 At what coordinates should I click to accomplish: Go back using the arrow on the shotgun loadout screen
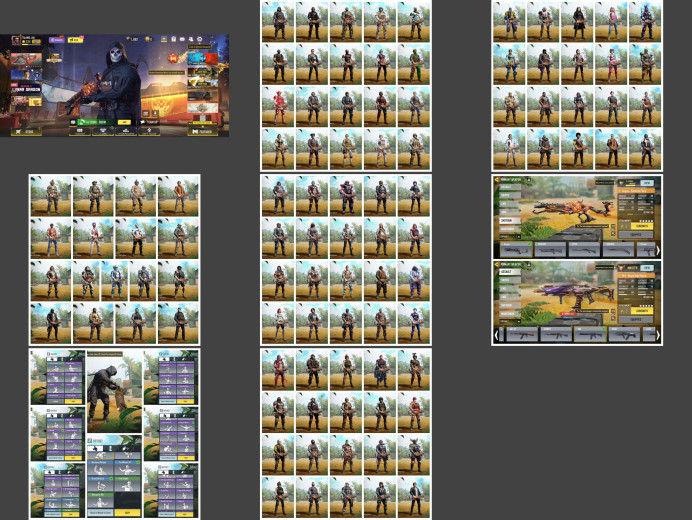496,180
